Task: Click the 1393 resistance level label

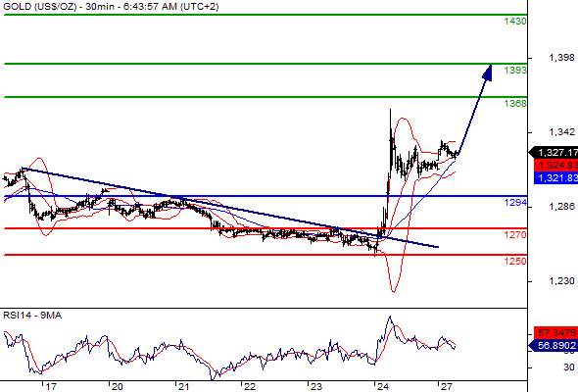Action: [515, 70]
